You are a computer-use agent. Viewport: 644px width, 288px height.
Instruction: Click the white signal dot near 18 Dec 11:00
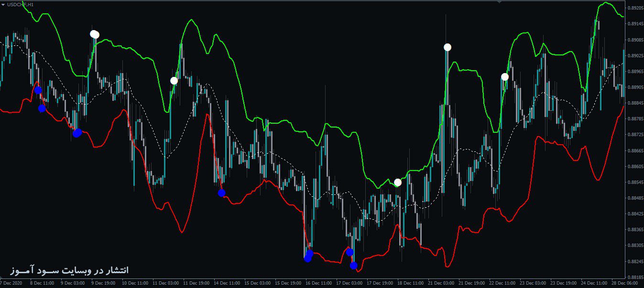click(398, 182)
